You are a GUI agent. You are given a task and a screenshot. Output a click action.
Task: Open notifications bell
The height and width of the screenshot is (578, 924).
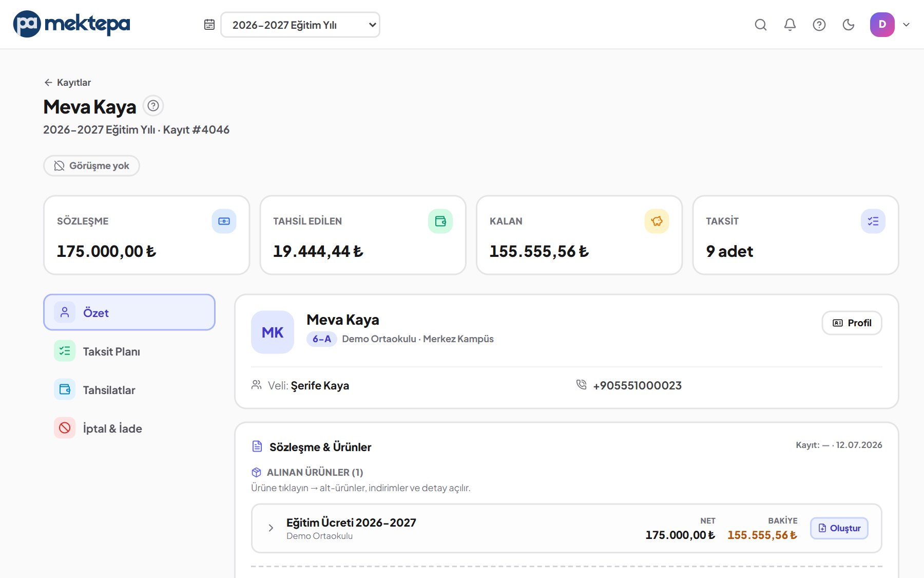[790, 25]
